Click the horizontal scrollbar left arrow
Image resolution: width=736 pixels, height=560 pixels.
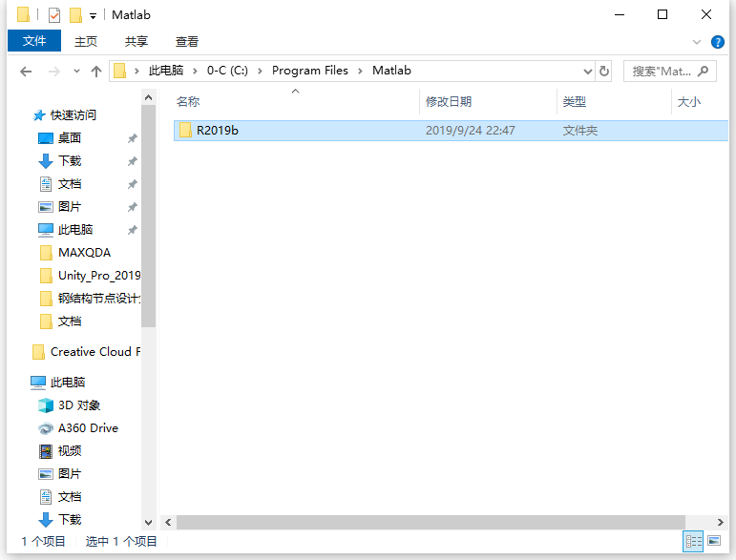(x=168, y=522)
